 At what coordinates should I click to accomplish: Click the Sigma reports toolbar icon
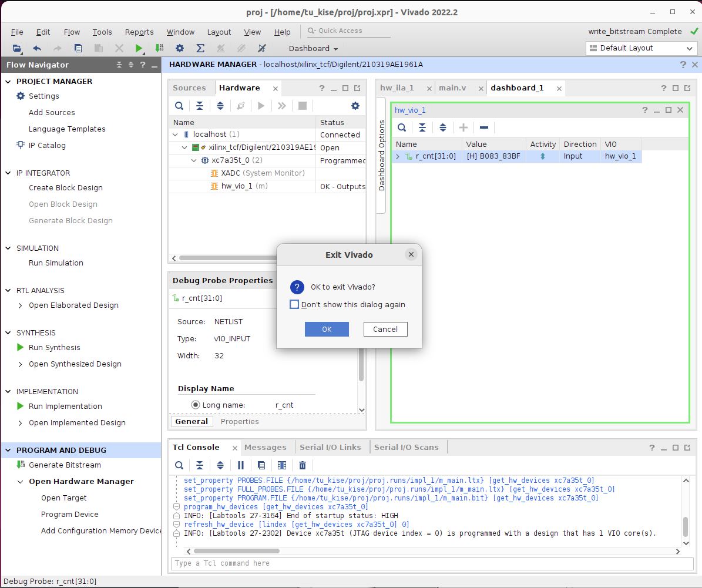[200, 49]
